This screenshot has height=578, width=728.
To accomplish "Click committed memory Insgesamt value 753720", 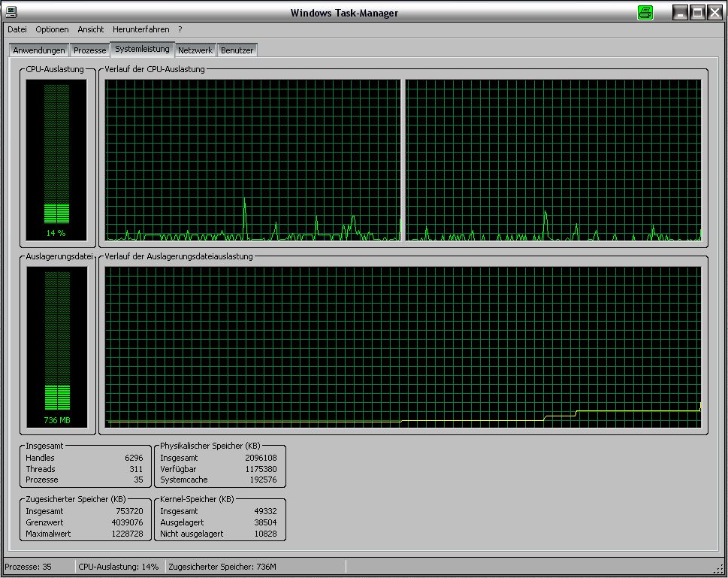I will [x=129, y=511].
